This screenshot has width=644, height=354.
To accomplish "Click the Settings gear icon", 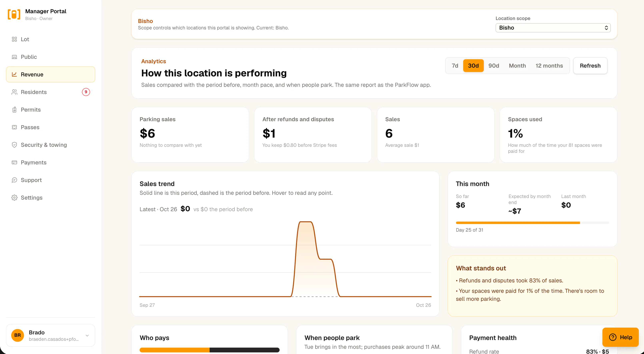I will [14, 198].
